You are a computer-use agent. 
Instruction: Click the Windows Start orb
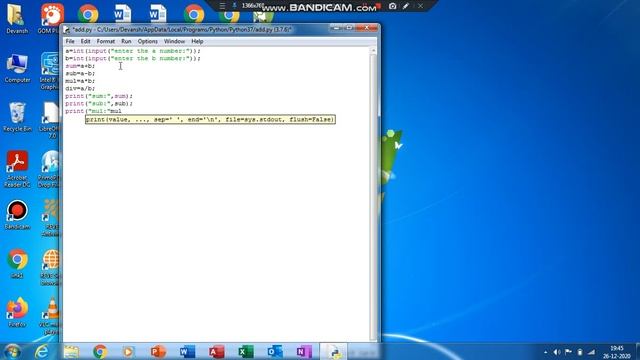point(12,351)
